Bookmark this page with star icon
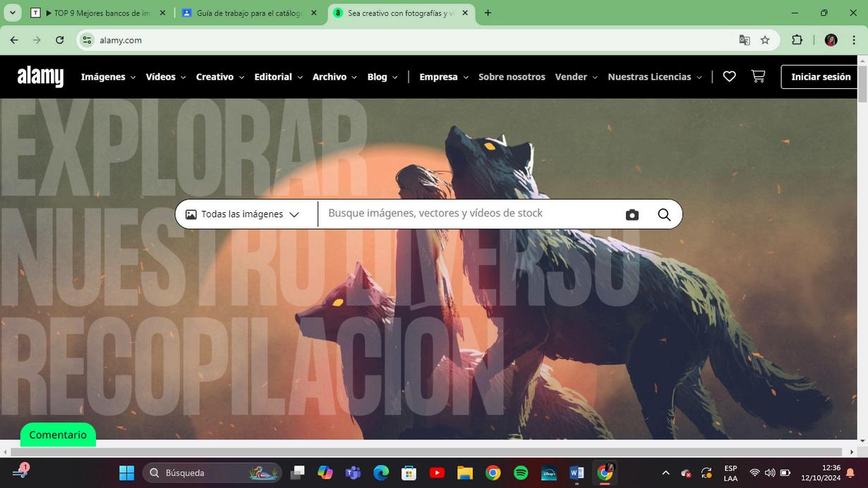Image resolution: width=868 pixels, height=488 pixels. tap(765, 40)
